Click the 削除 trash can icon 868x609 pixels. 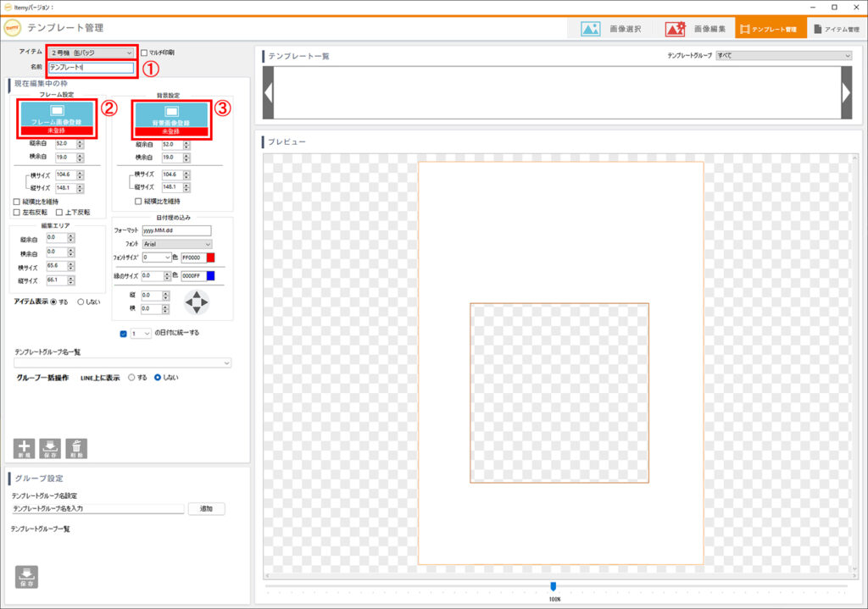(76, 448)
